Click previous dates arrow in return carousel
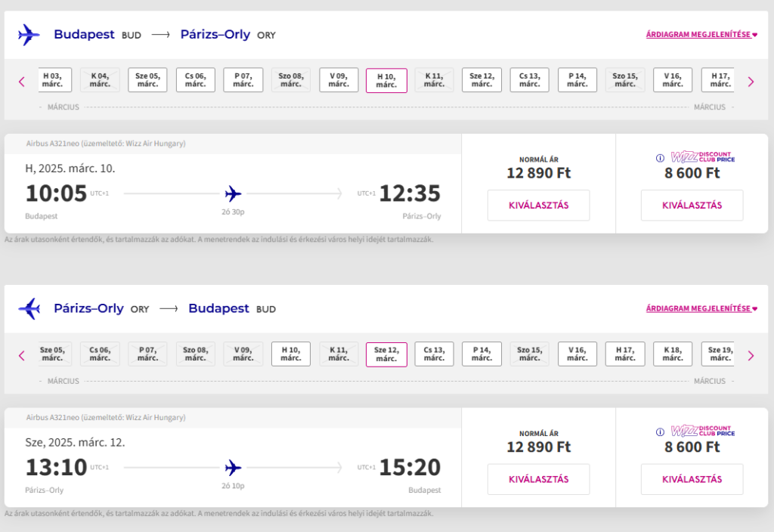Screen dimensions: 774x532 tap(22, 355)
